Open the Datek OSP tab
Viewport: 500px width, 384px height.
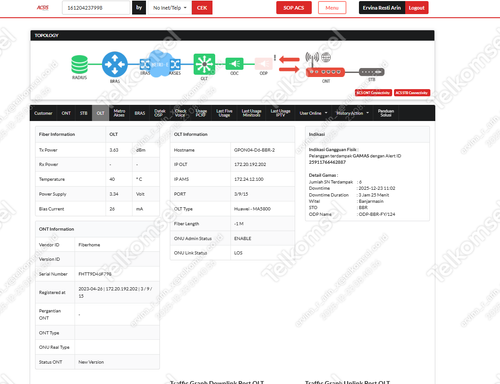tap(160, 113)
